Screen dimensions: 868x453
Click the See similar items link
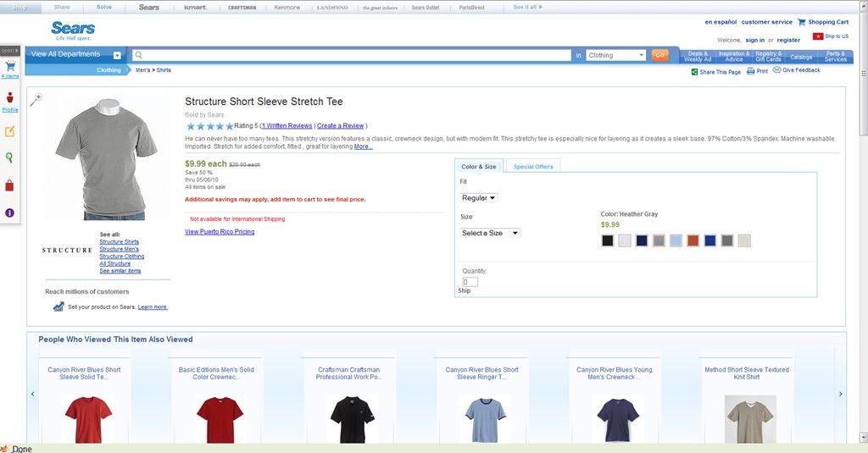click(x=120, y=271)
